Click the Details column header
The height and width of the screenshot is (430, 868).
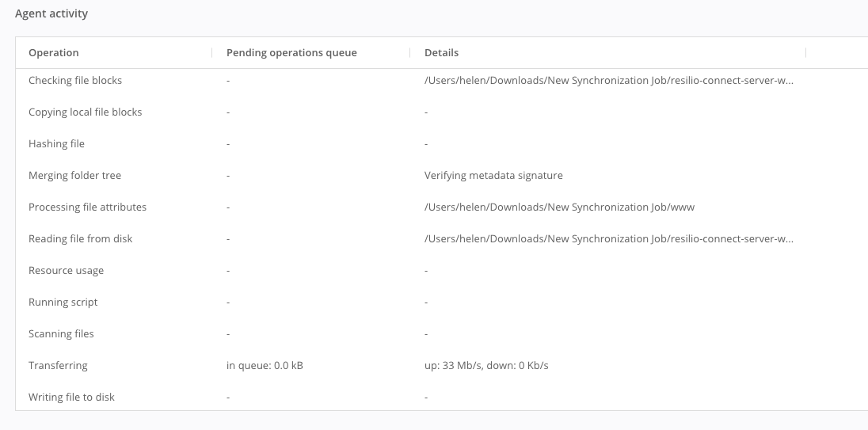(x=441, y=53)
